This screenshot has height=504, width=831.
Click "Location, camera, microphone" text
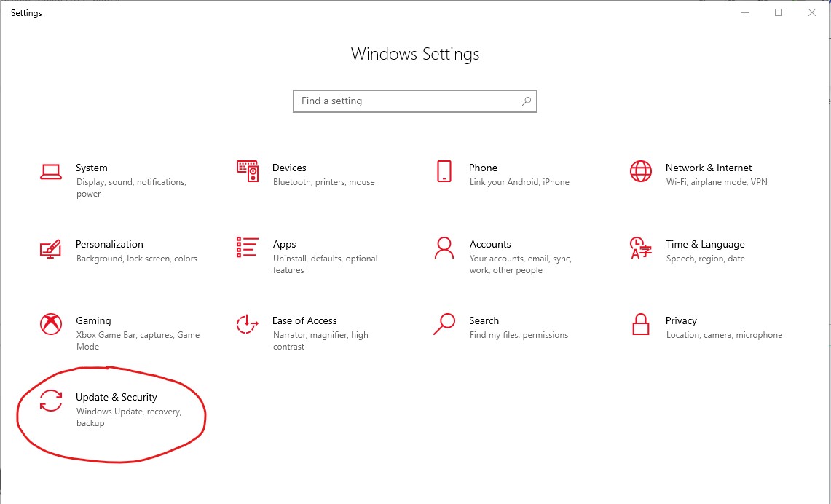click(x=724, y=335)
